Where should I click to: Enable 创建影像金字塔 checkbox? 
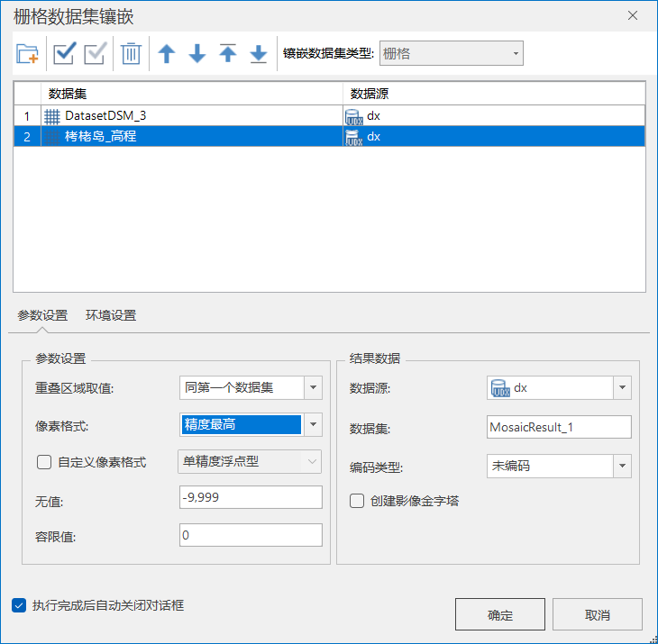coord(357,501)
